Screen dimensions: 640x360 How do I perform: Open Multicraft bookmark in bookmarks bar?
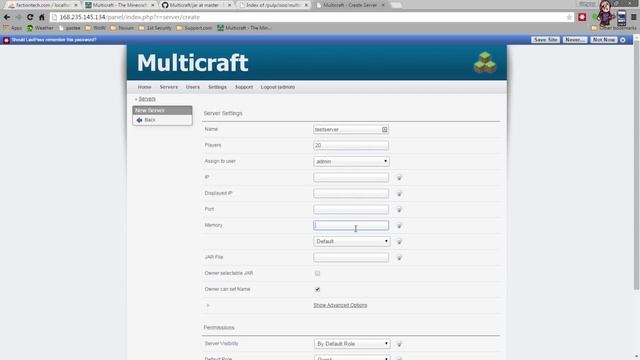pyautogui.click(x=244, y=28)
